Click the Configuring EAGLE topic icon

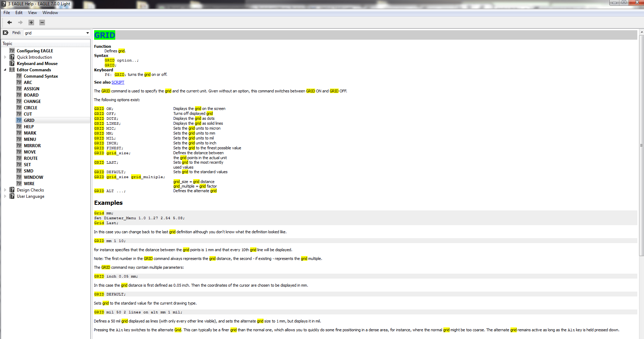[12, 51]
